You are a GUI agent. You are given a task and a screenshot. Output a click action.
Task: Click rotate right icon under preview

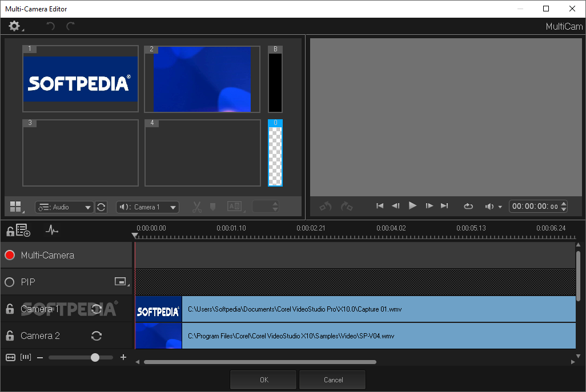[347, 206]
